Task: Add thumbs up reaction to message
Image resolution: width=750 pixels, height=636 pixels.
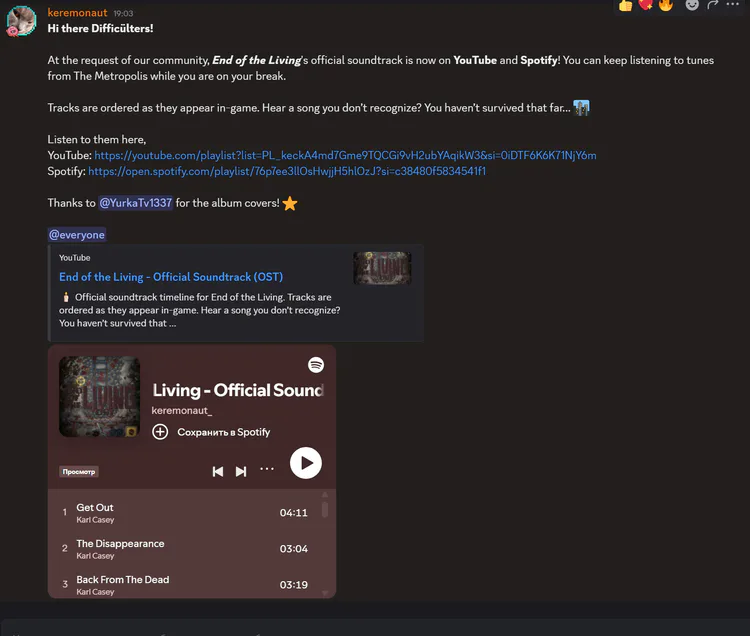Action: pos(626,5)
